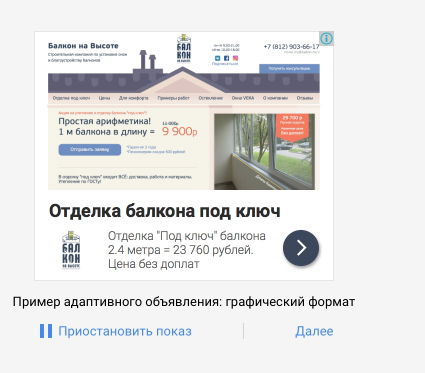Screen dimensions: 425x373
Task: Select О компании in the banner menu
Action: pyautogui.click(x=275, y=98)
